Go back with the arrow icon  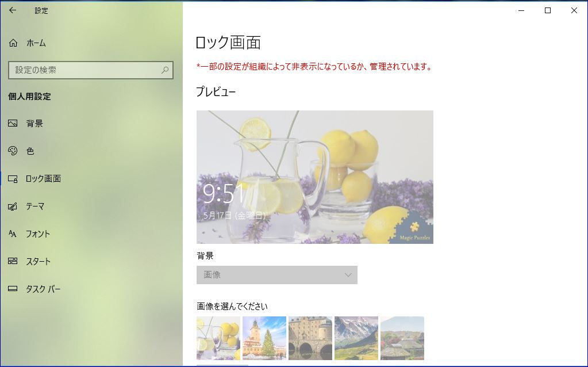(13, 10)
